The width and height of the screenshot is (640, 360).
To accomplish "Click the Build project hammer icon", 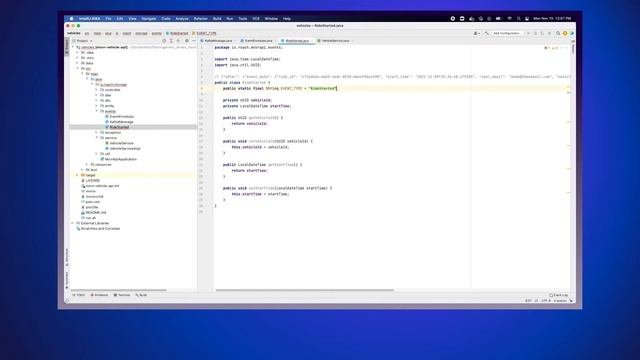I will 487,33.
